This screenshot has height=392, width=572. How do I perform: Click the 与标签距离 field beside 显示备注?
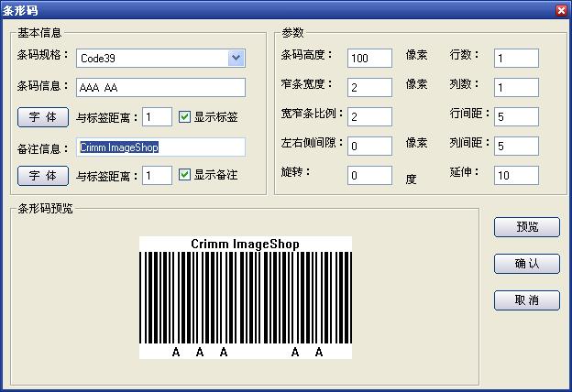point(157,176)
